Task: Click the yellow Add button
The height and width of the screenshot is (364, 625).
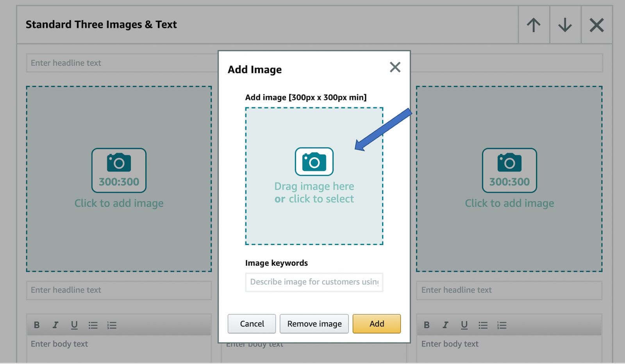Action: pyautogui.click(x=377, y=324)
